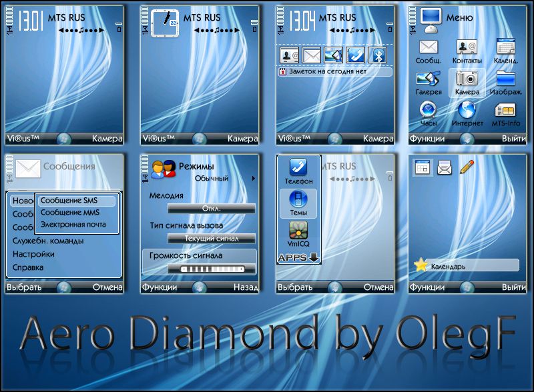This screenshot has height=392, width=534.
Task: Tap the Bluetooth shortcut icon on standby screen
Action: tap(378, 55)
